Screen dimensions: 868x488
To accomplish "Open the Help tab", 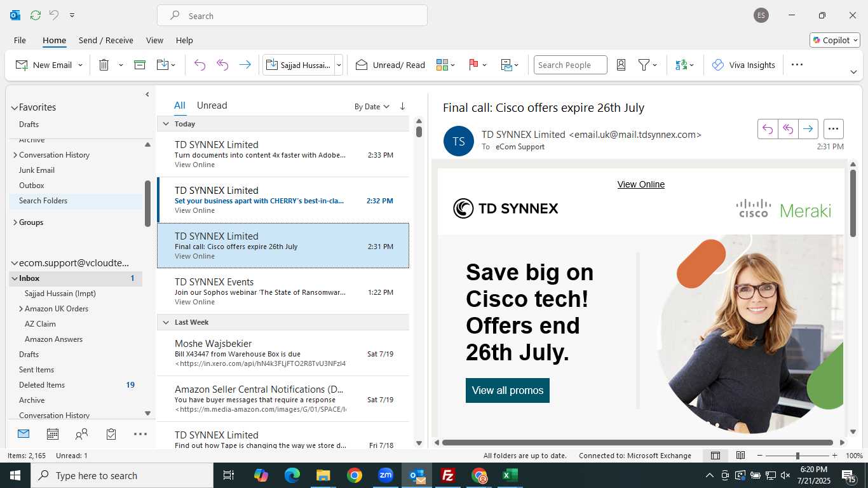I will tap(184, 40).
